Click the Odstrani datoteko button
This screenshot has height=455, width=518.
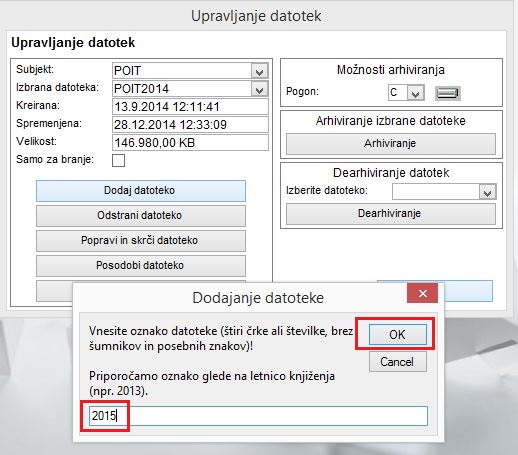pyautogui.click(x=141, y=215)
